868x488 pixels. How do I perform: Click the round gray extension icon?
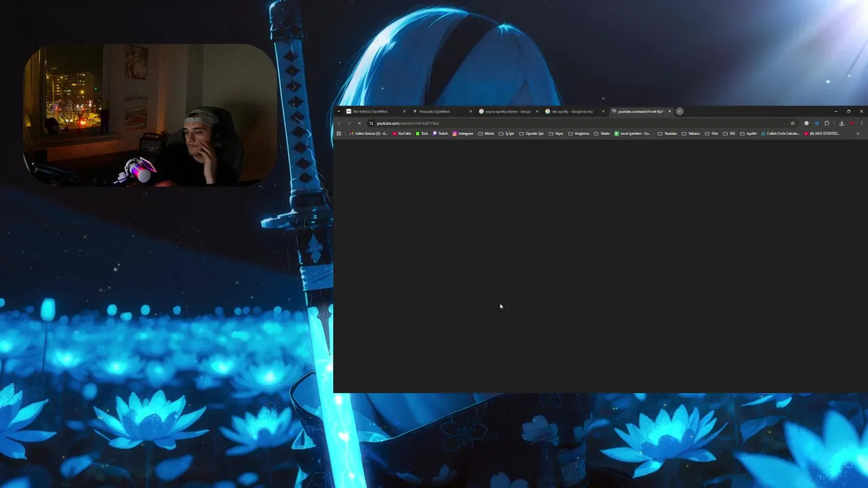(806, 123)
